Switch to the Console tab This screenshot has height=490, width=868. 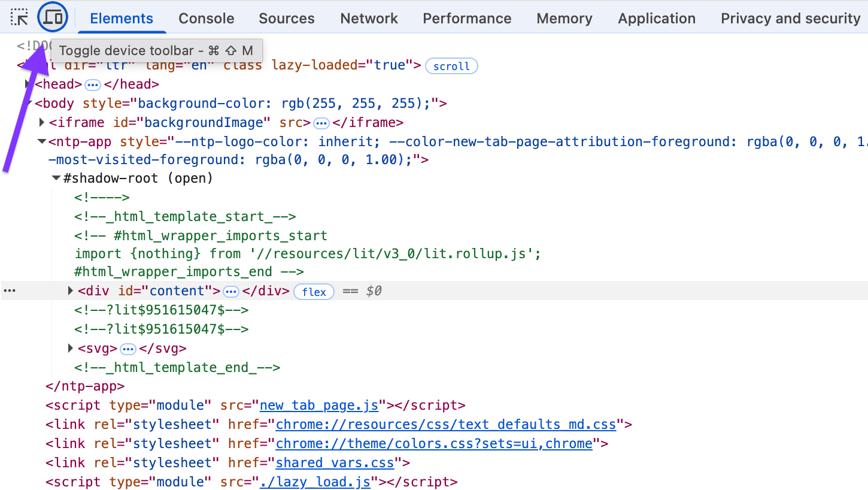[207, 19]
